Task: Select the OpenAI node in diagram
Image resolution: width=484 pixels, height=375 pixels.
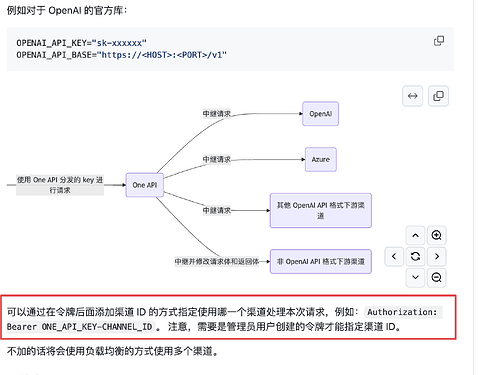Action: tap(320, 114)
